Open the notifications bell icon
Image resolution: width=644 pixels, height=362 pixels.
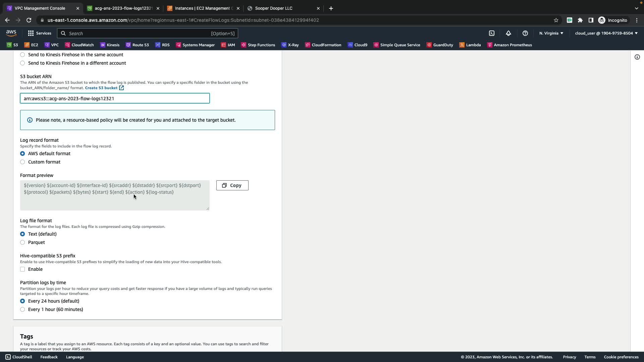pyautogui.click(x=508, y=33)
